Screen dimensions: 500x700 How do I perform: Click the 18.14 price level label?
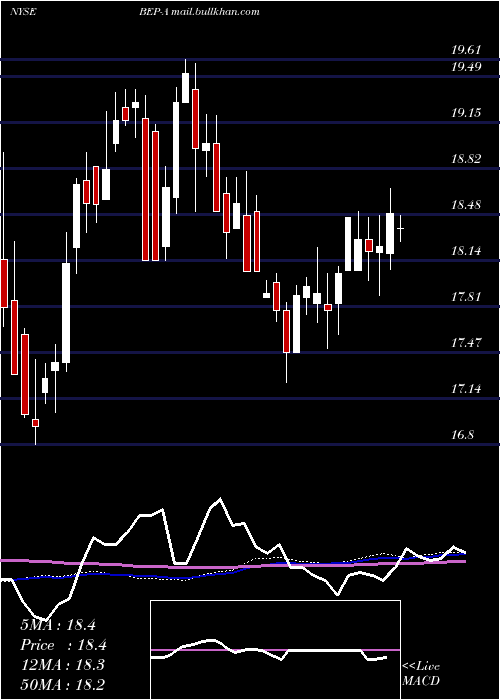coord(466,251)
